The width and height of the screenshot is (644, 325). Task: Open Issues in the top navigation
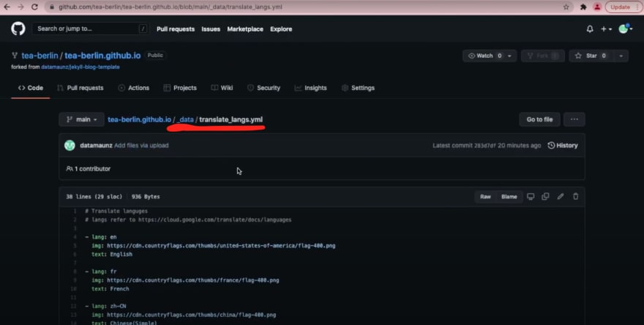[x=211, y=29]
